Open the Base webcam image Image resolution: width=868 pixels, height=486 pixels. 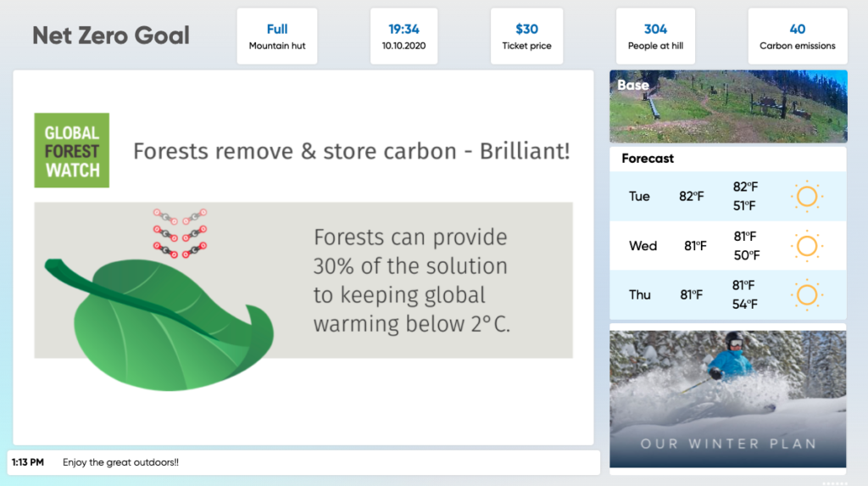tap(728, 106)
